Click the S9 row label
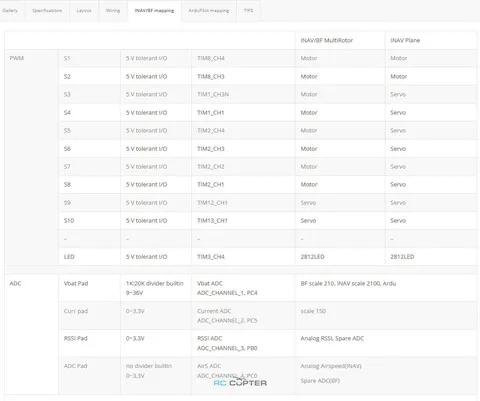The height and width of the screenshot is (401, 480). coord(67,203)
